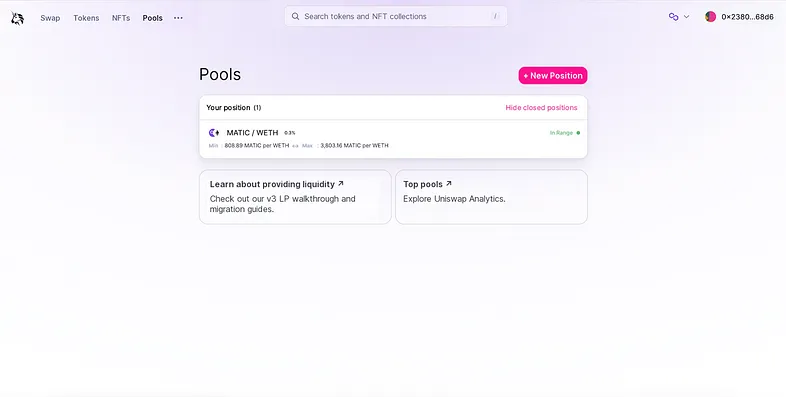
Task: Focus the Search tokens and NFT collections field
Action: pos(396,17)
